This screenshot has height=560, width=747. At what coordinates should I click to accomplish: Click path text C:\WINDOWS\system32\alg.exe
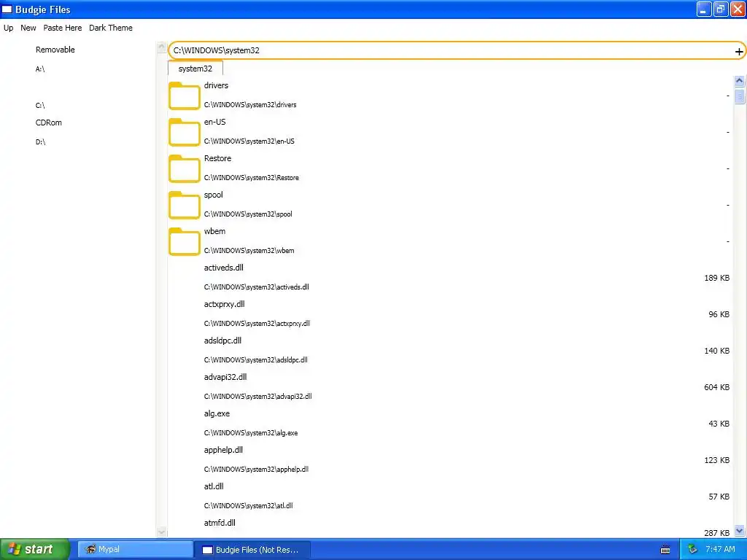251,433
